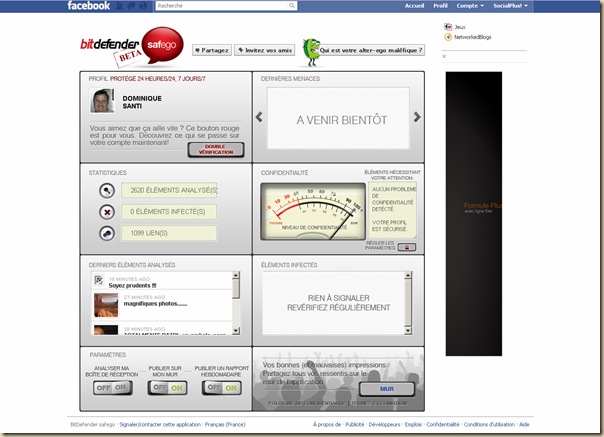This screenshot has width=604, height=437.
Task: Open the notifications globe icon
Action: pyautogui.click(x=143, y=6)
